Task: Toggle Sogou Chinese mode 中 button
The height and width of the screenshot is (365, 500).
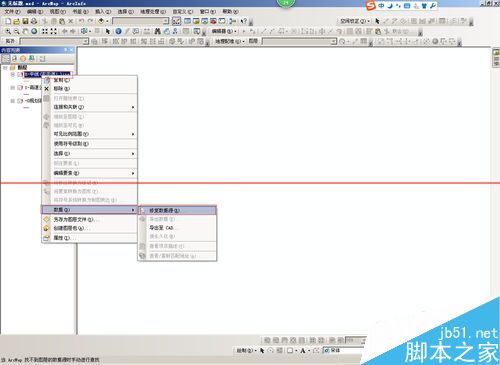Action: click(x=381, y=6)
